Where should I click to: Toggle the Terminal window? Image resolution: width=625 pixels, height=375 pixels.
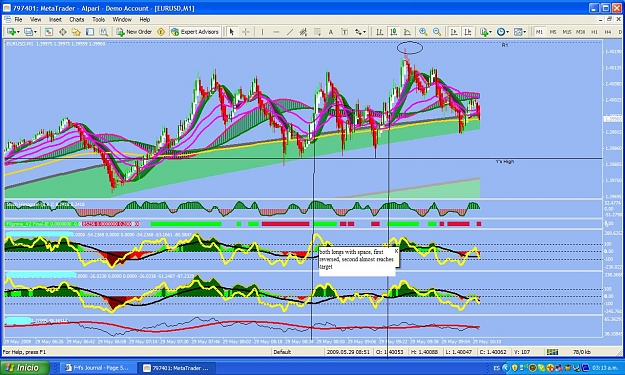(x=90, y=32)
